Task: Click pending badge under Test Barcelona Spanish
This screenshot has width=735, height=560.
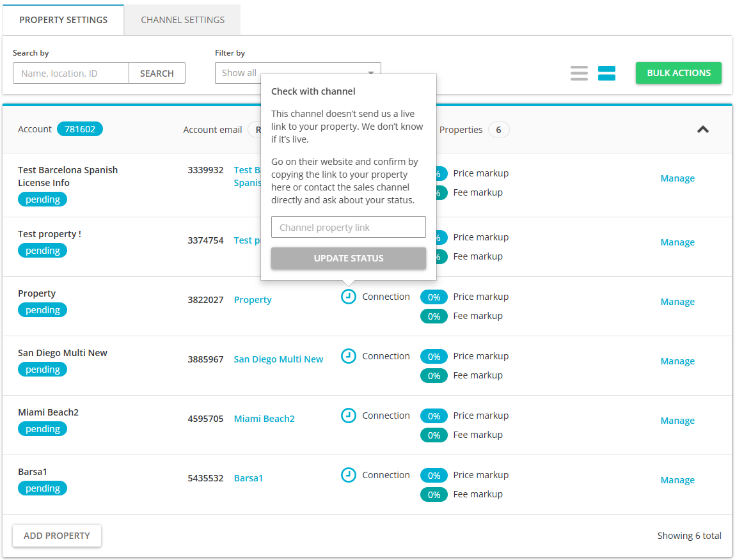Action: (x=43, y=199)
